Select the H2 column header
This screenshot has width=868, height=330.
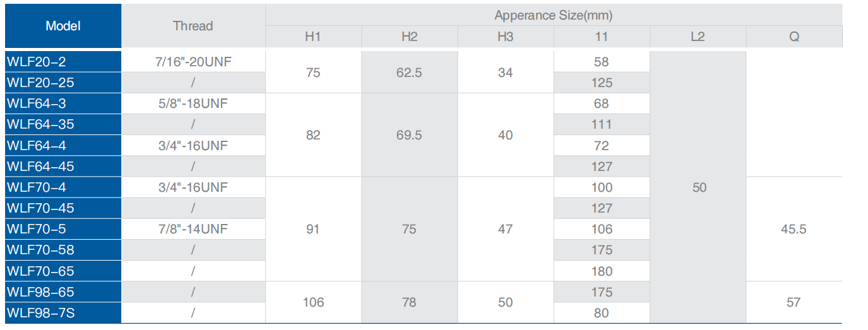tap(409, 37)
